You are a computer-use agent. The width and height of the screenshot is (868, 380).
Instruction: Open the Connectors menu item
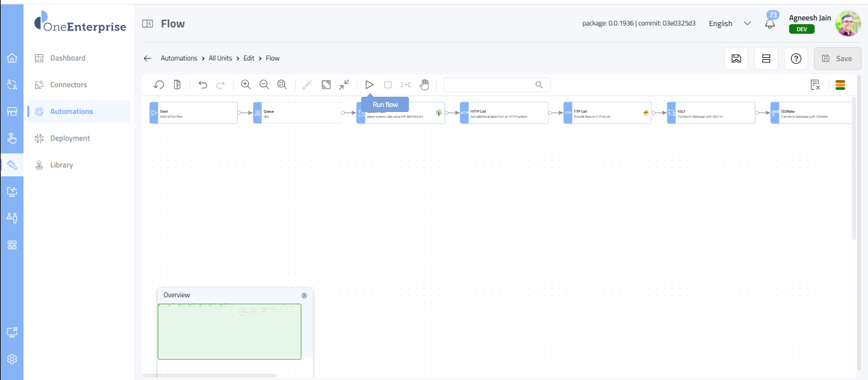pos(69,85)
